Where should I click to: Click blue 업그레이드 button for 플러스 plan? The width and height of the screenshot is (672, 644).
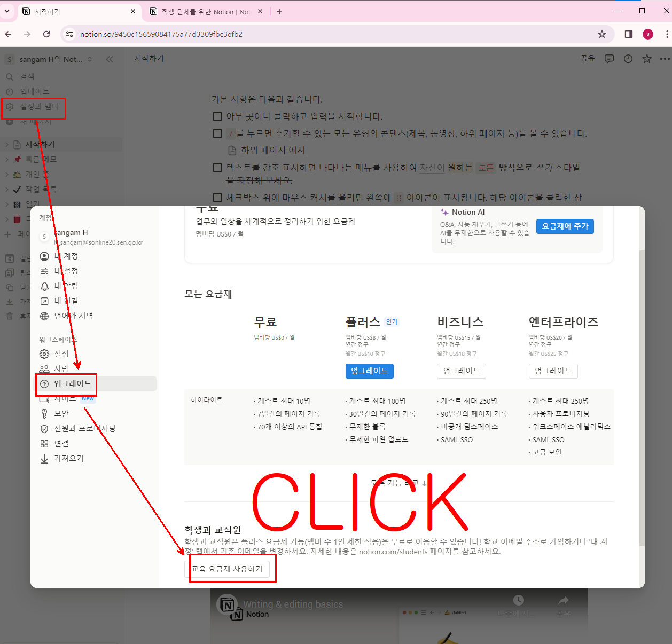pyautogui.click(x=370, y=371)
